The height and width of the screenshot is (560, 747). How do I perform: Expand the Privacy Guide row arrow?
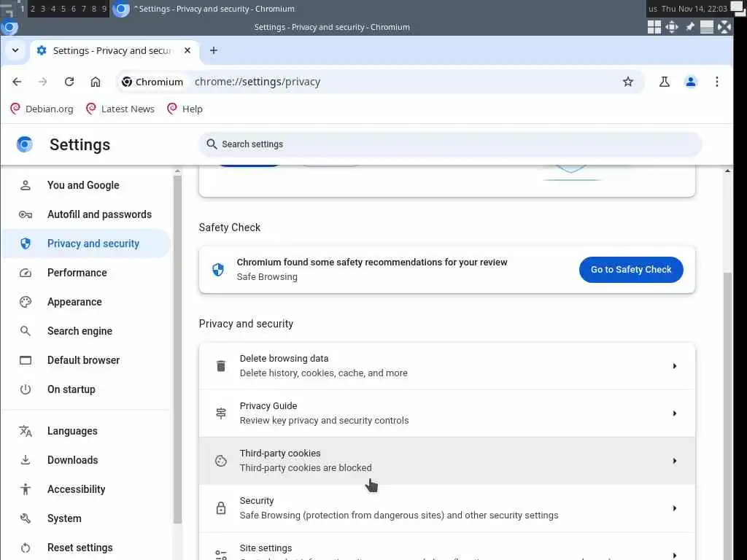pos(675,413)
